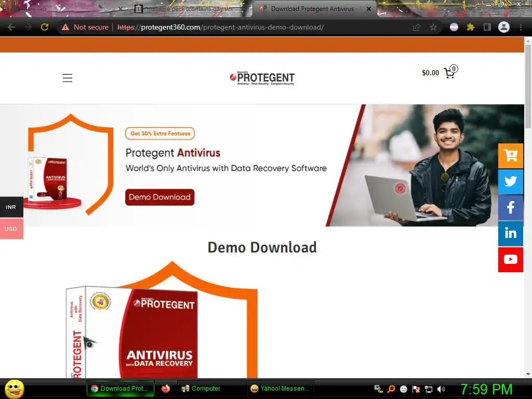Open the Extensions puzzle piece menu
Screen dimensions: 532x399
tap(470, 27)
